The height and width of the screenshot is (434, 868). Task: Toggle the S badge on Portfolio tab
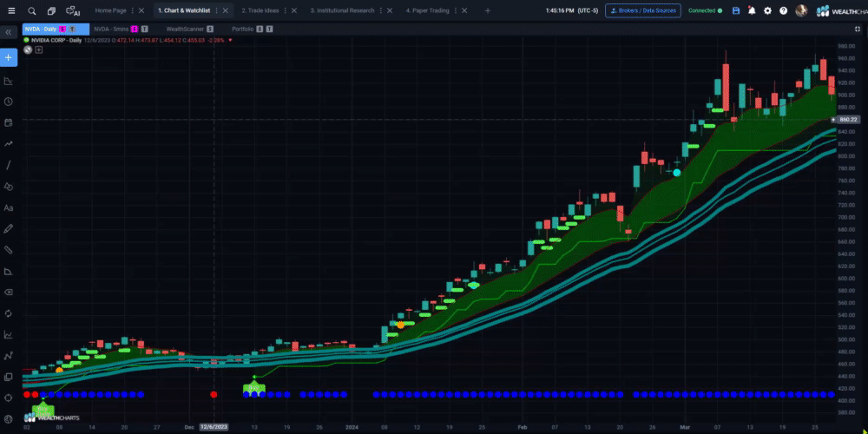pos(259,29)
